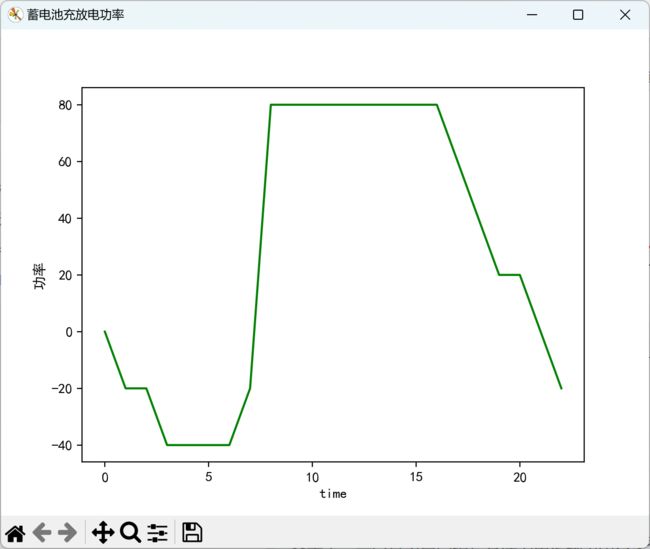Viewport: 650px width, 549px height.
Task: Minimize the 蓄电池充放电功率 window
Action: pos(532,15)
